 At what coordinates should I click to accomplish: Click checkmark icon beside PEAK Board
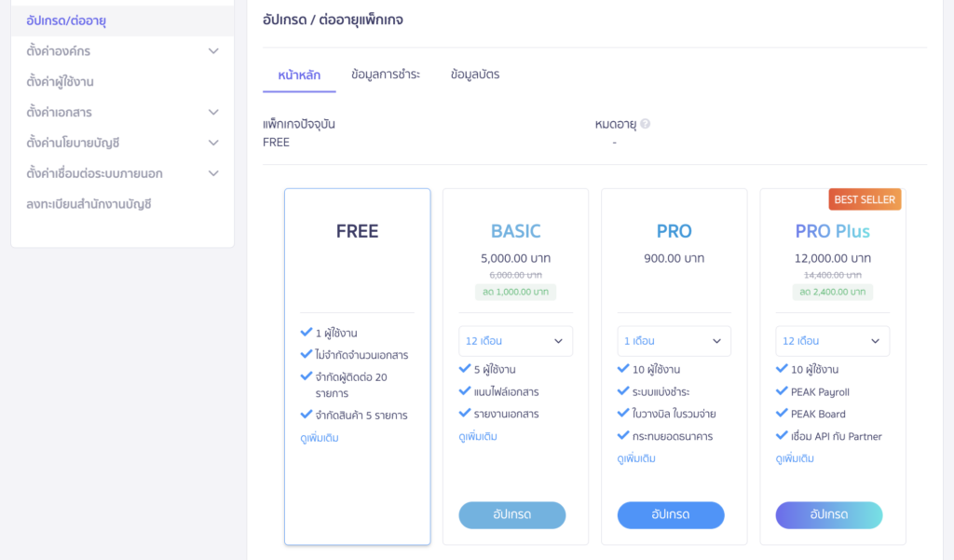pyautogui.click(x=782, y=414)
